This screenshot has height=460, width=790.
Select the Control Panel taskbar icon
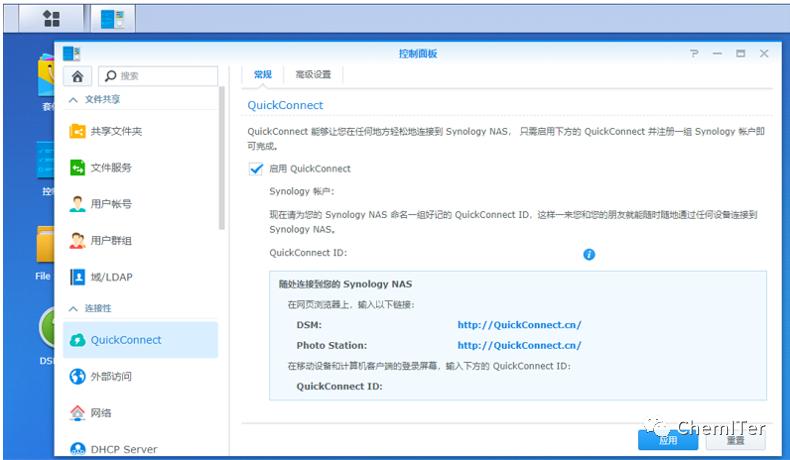click(x=112, y=19)
